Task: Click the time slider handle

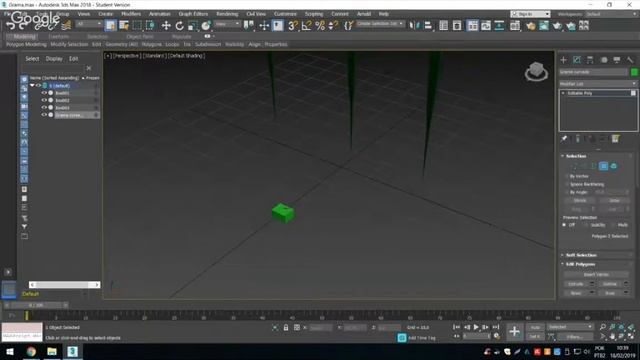Action: tap(37, 305)
